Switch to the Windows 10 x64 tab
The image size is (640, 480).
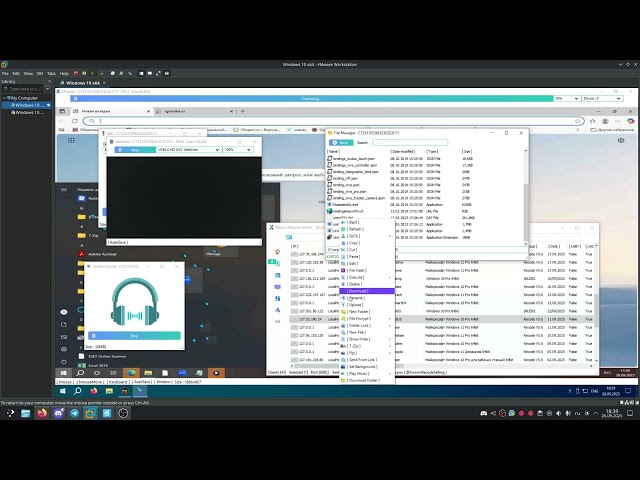click(83, 83)
